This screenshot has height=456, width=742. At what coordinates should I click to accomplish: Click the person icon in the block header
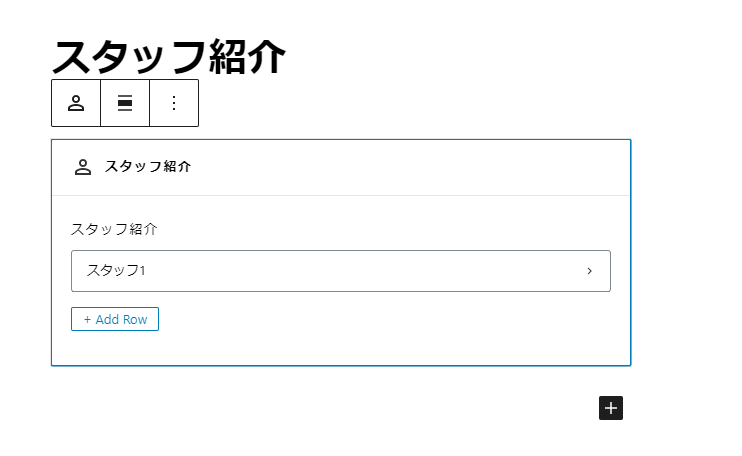[x=83, y=167]
